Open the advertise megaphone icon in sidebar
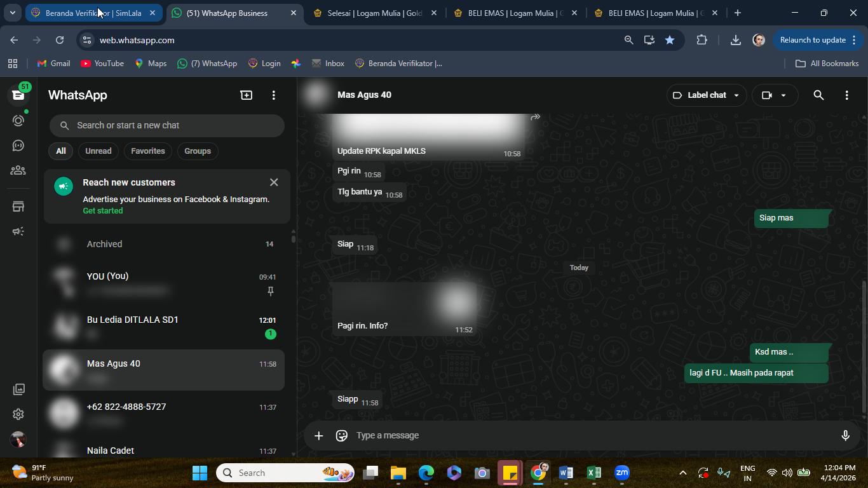This screenshot has width=868, height=488. (x=18, y=231)
